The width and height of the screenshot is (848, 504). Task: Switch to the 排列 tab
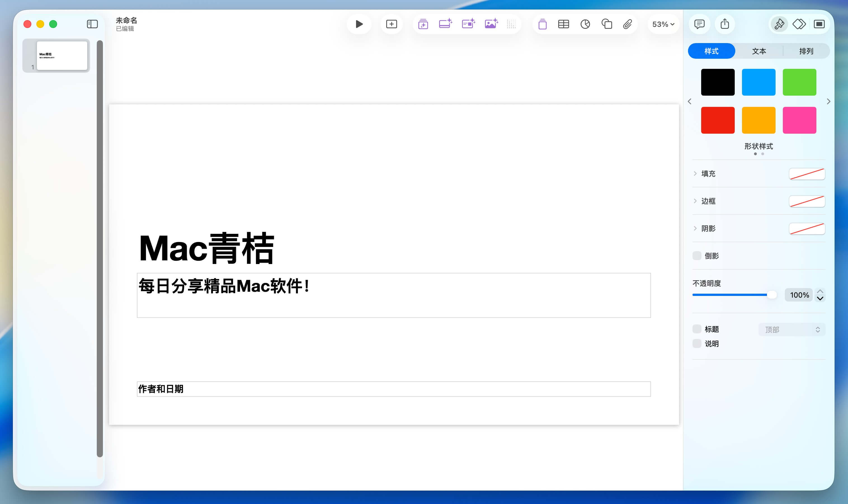coord(806,51)
